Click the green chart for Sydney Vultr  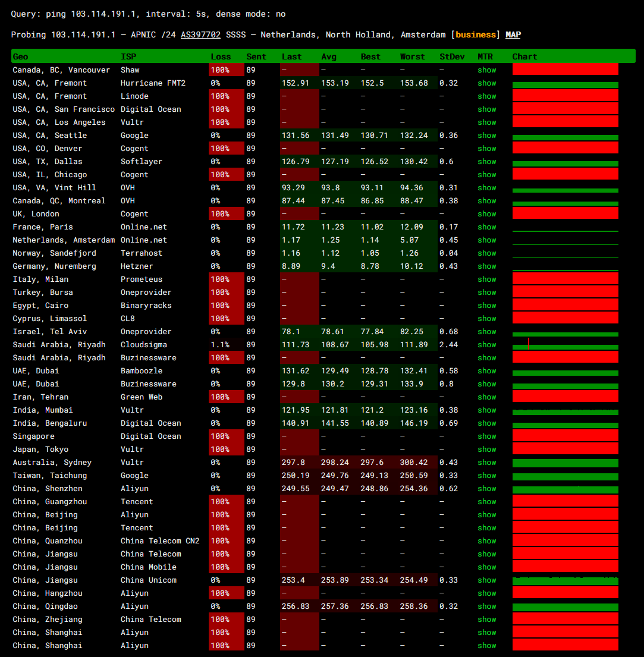tap(566, 463)
